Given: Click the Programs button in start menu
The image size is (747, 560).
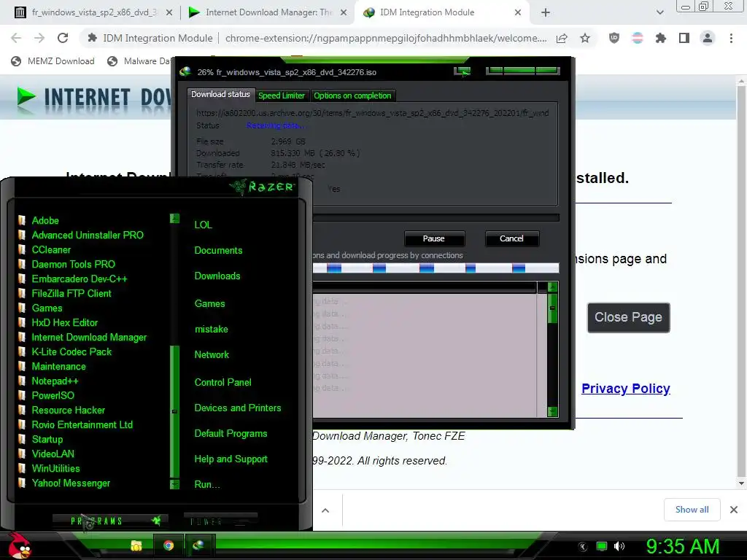Looking at the screenshot, I should coord(110,521).
